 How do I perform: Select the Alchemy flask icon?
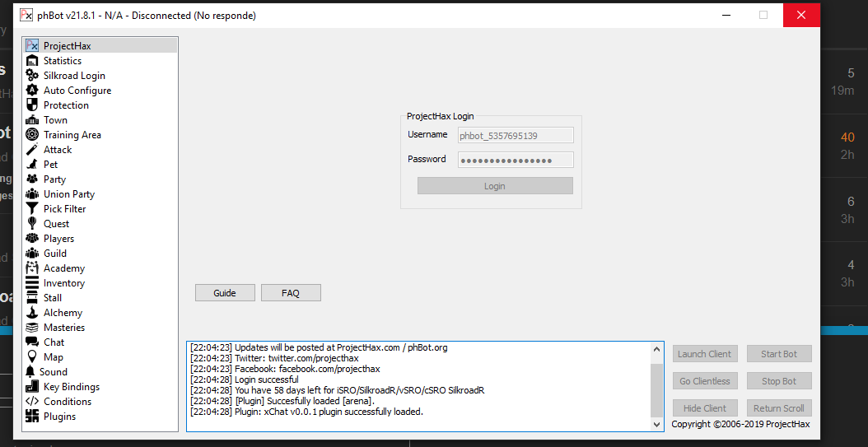(32, 313)
